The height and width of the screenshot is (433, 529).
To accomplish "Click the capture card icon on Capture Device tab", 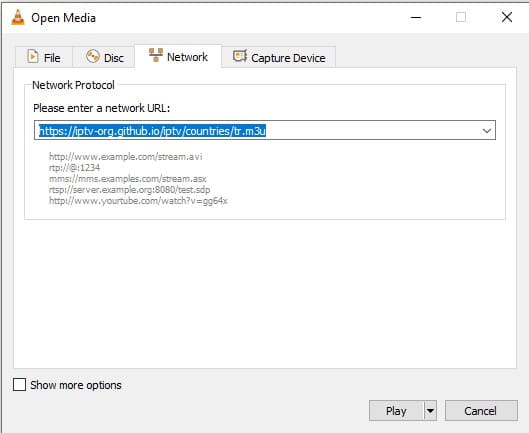I will (240, 56).
